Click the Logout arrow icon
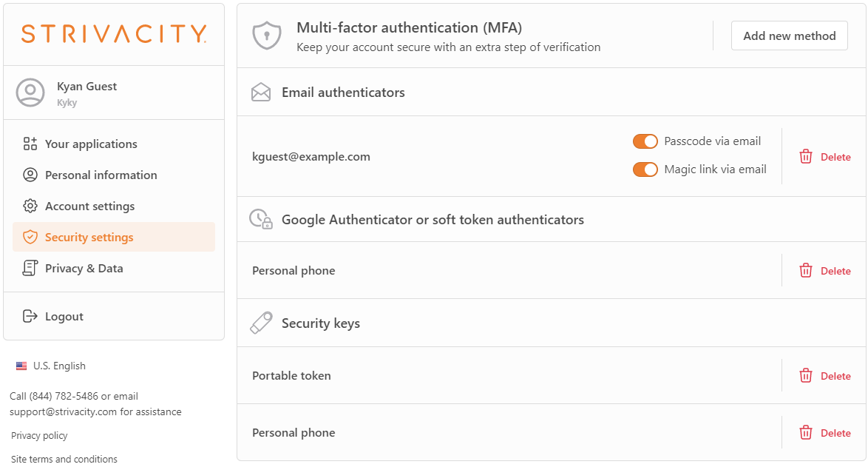This screenshot has height=467, width=868. point(30,316)
